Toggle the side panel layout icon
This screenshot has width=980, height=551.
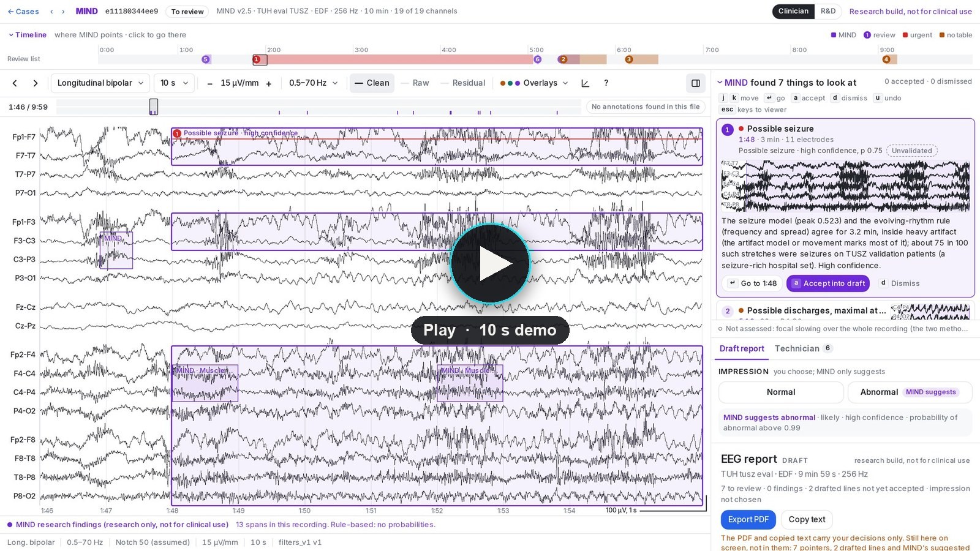[696, 83]
